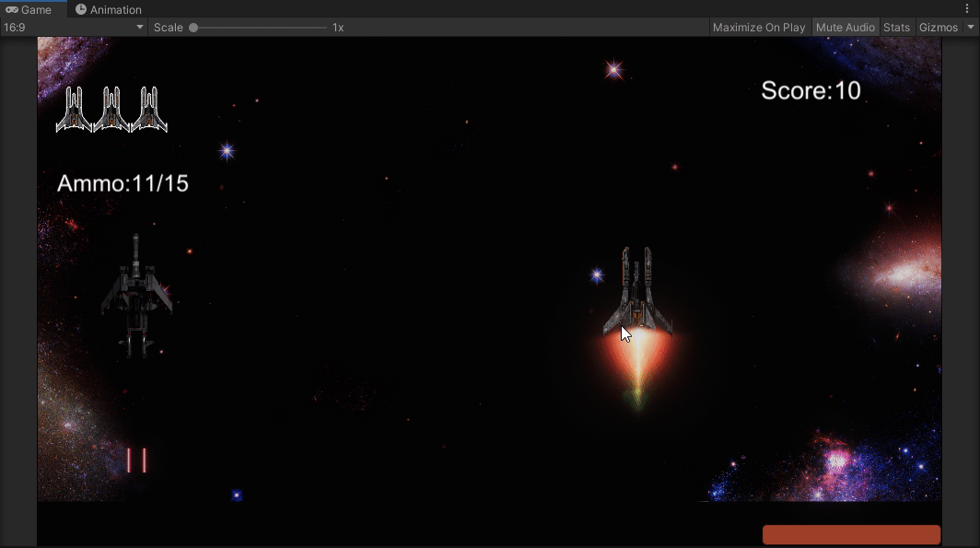The height and width of the screenshot is (548, 980).
Task: Enable Mute Audio
Action: [845, 27]
